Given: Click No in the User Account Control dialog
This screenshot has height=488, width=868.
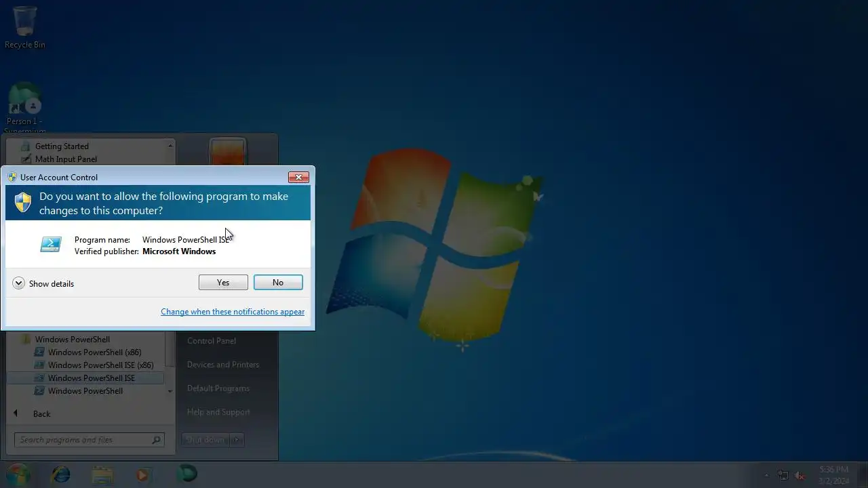Looking at the screenshot, I should (278, 283).
